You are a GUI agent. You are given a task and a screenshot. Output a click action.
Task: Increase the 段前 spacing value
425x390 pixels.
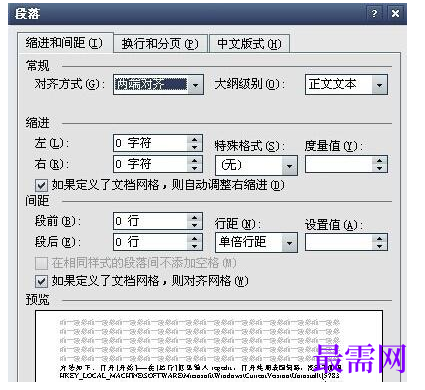click(195, 217)
